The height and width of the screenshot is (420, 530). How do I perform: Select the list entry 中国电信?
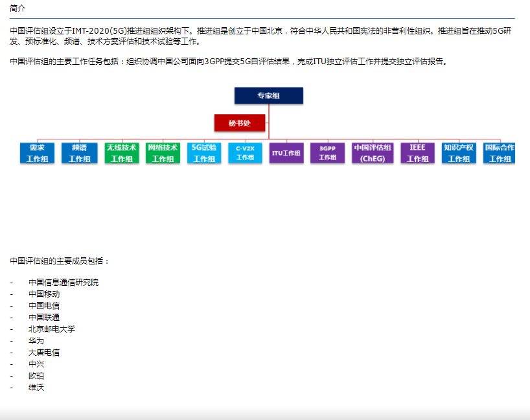coord(44,306)
